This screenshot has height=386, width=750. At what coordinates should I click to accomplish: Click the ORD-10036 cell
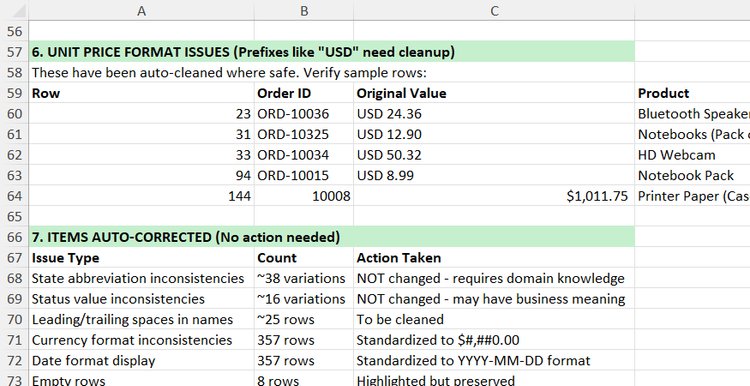point(304,114)
